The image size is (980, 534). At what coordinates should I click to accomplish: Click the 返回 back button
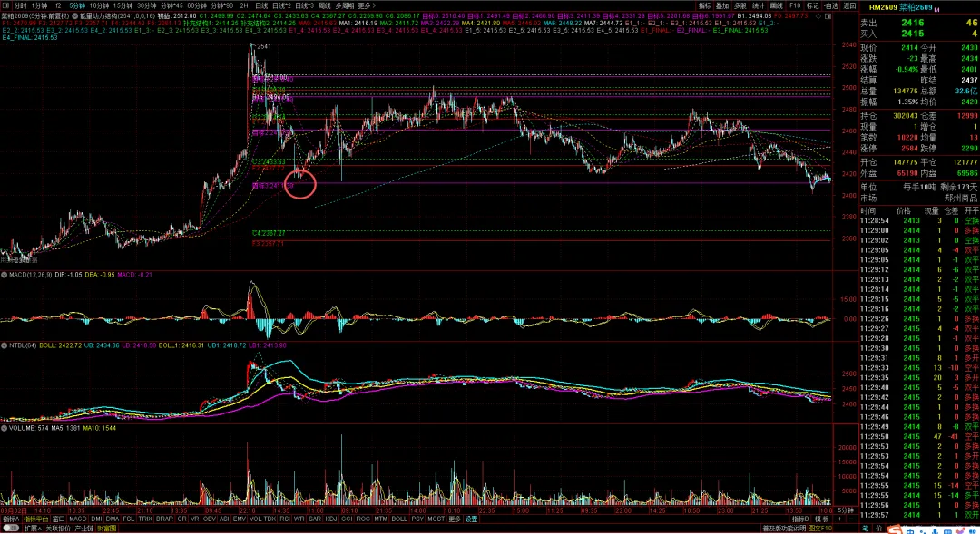coord(849,5)
